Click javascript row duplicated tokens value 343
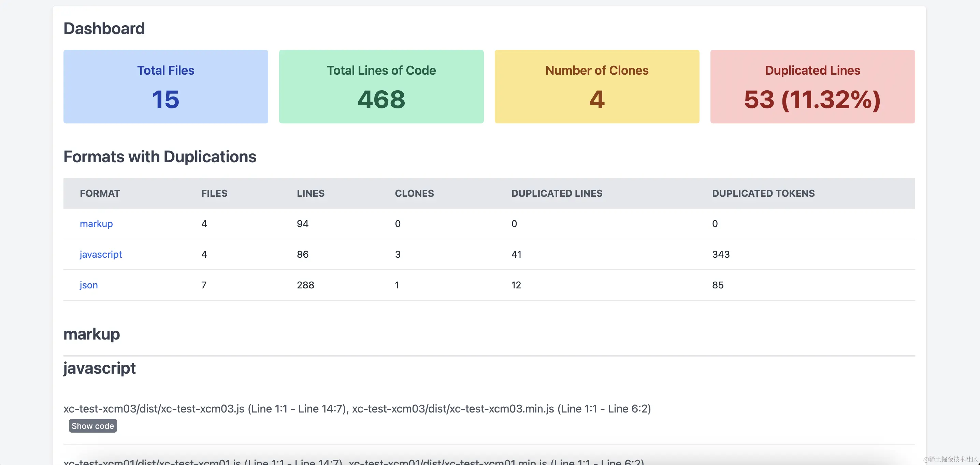The height and width of the screenshot is (465, 980). pos(721,254)
